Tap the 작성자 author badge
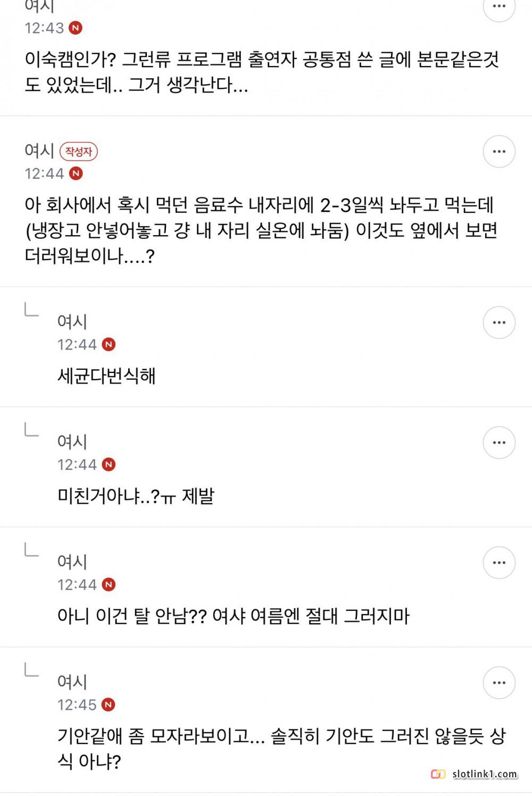The image size is (532, 796). click(79, 152)
